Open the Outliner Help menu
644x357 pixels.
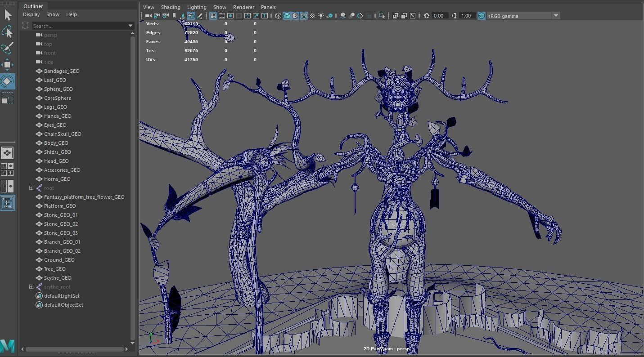pos(72,14)
